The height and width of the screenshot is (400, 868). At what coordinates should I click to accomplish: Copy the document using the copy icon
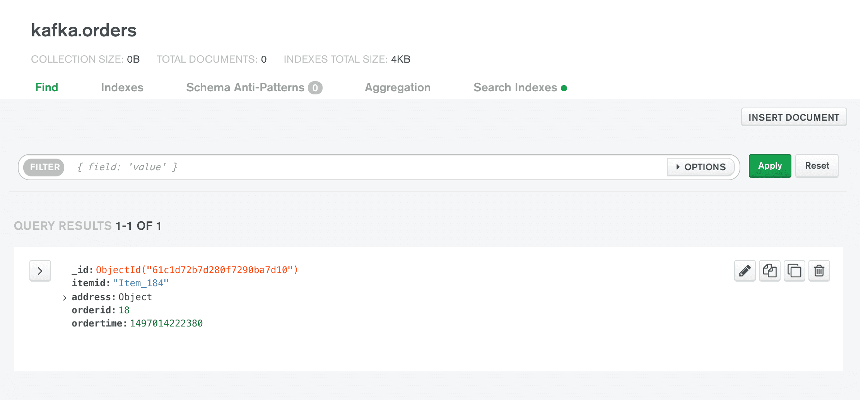(769, 271)
